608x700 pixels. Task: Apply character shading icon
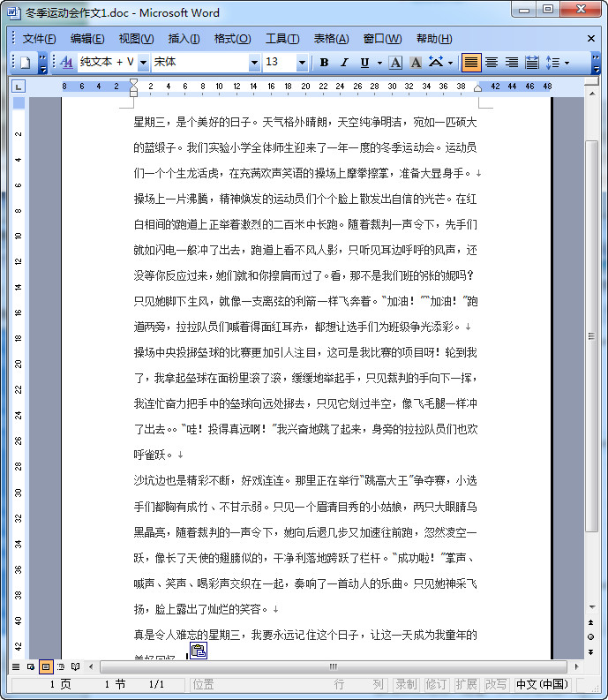point(415,63)
